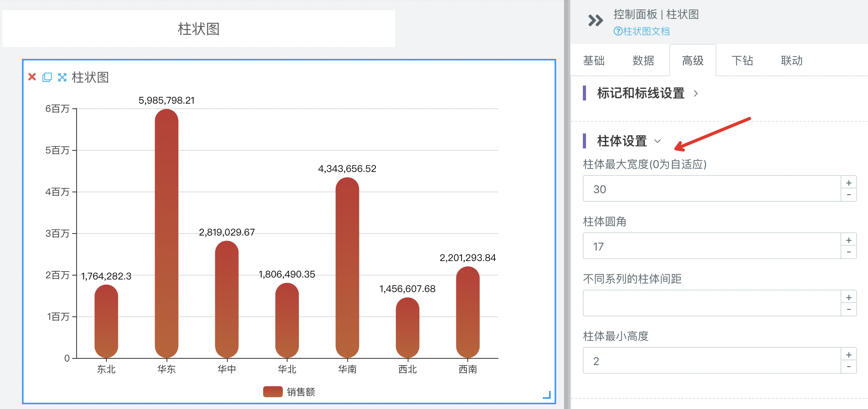Screen dimensions: 868x409
Task: Click the 1,456,607.68 data label
Action: pos(408,289)
